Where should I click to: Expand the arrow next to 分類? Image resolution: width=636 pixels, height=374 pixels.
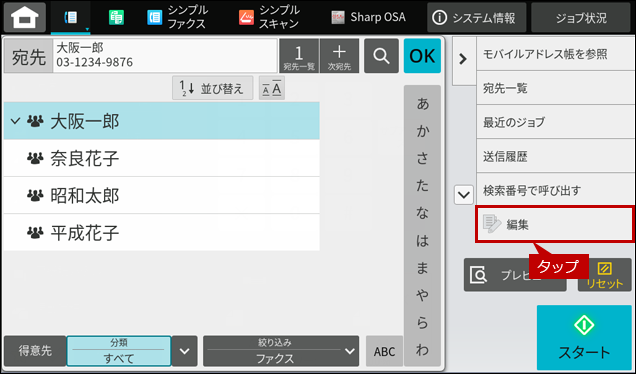click(185, 351)
